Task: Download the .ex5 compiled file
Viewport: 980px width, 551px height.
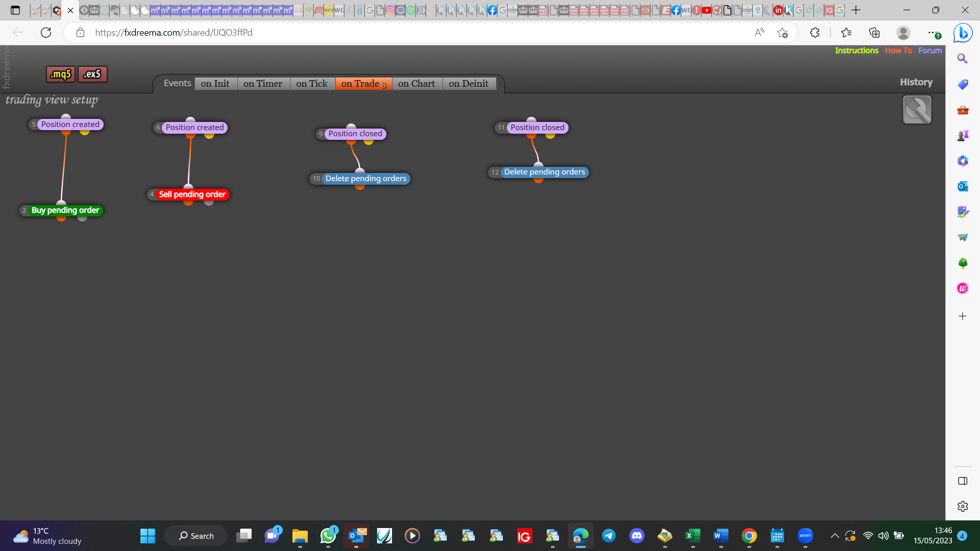Action: [x=92, y=74]
